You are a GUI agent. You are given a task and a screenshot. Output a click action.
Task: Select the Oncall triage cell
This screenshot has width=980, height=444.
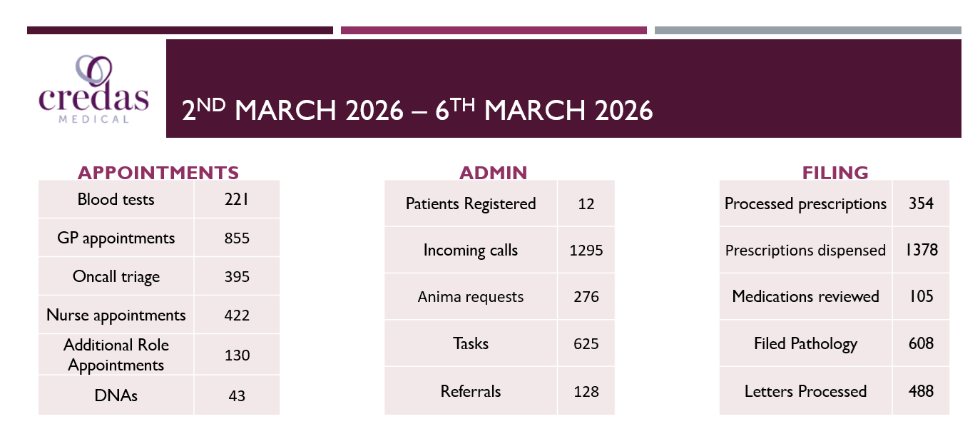[116, 276]
